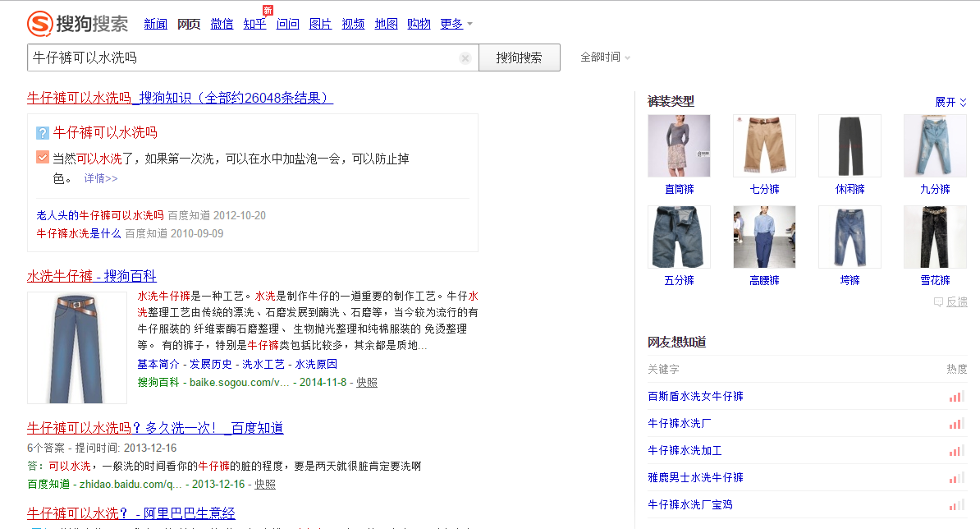Open the 详情>> link in the answer box
Viewport: 980px width, 529px height.
tap(101, 179)
